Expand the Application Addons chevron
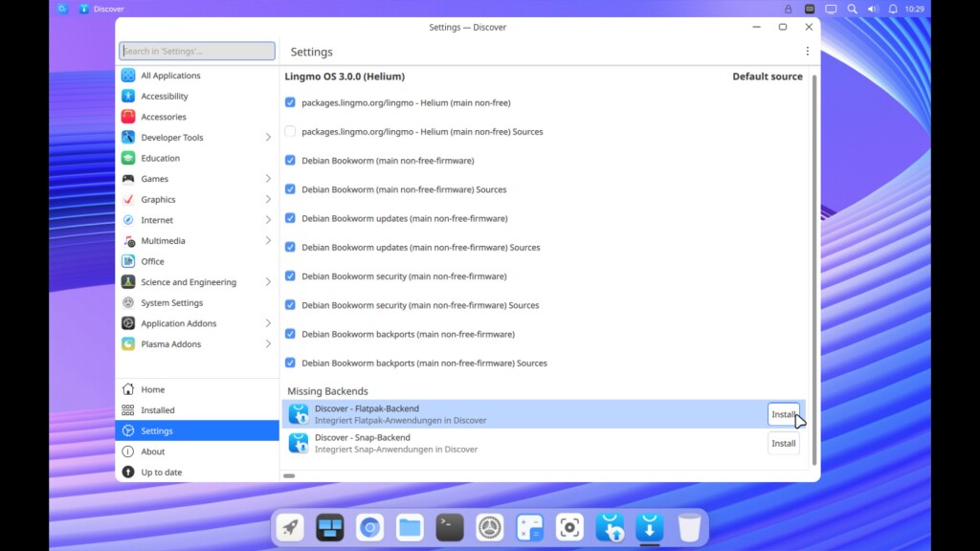980x551 pixels. (268, 323)
